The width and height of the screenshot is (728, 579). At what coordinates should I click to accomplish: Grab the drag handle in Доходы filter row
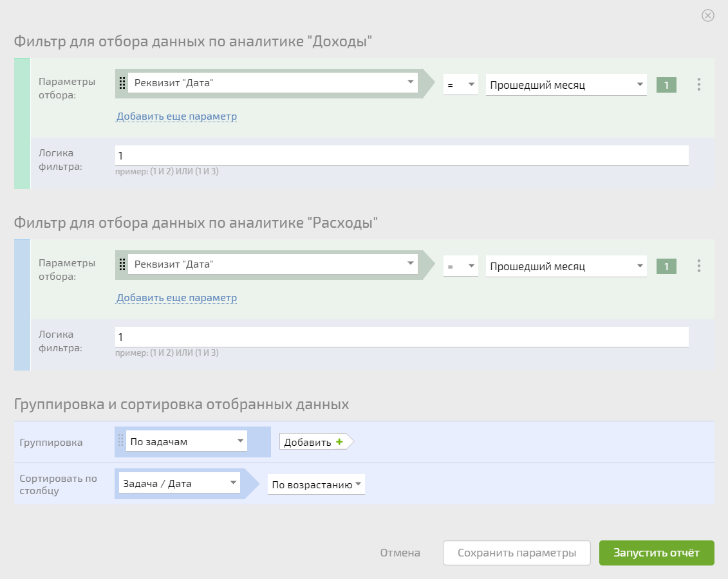click(122, 83)
